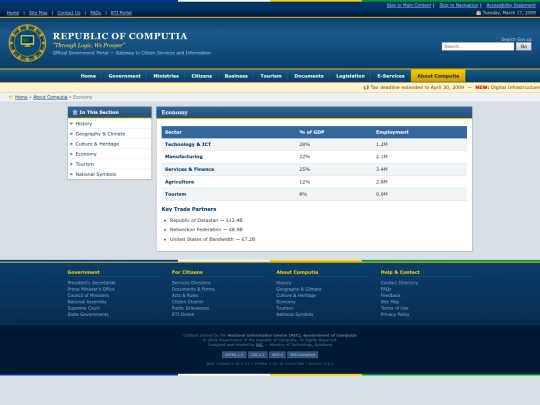Screen dimensions: 540x405
Task: Click the tax deadline ticker announcement
Action: tap(417, 87)
